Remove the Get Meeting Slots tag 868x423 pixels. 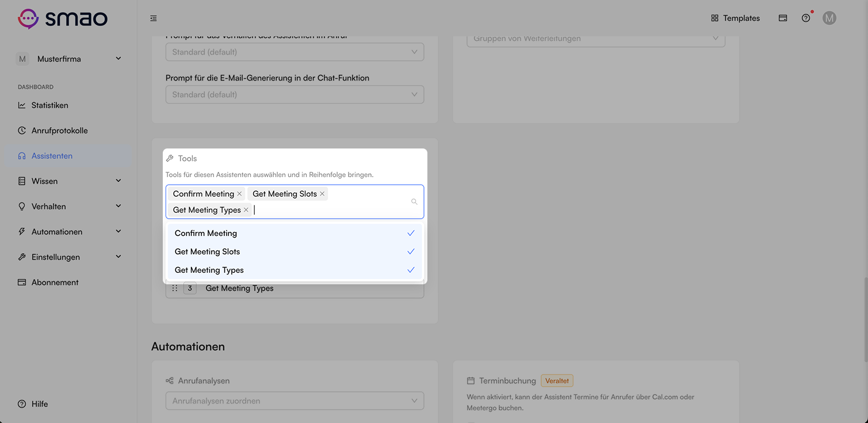coord(322,194)
